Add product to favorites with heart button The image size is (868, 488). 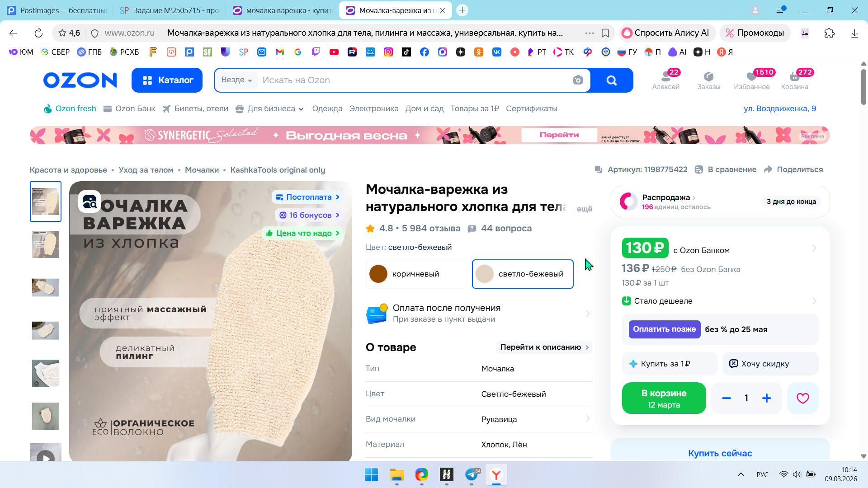coord(802,398)
